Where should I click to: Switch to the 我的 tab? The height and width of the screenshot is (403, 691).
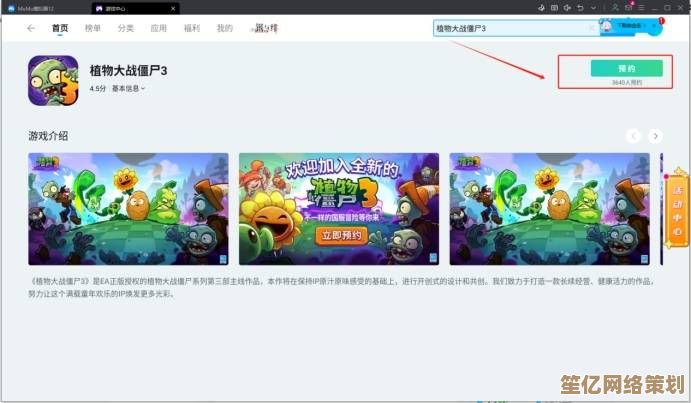pos(225,28)
